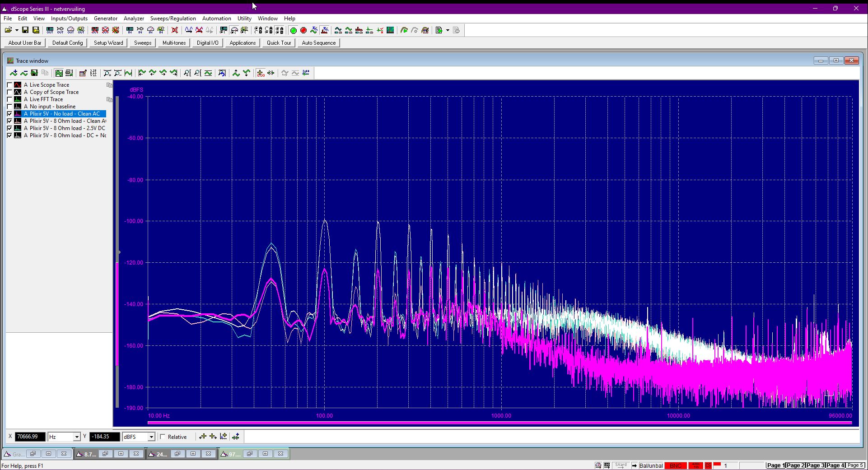868x470 pixels.
Task: Click the Open file icon in main toolbar
Action: (x=8, y=30)
